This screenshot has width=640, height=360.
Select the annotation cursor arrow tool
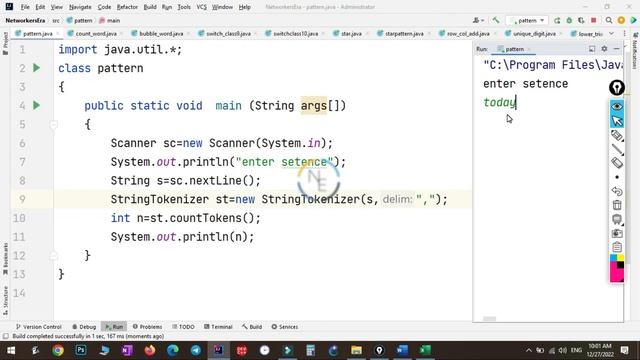(617, 121)
